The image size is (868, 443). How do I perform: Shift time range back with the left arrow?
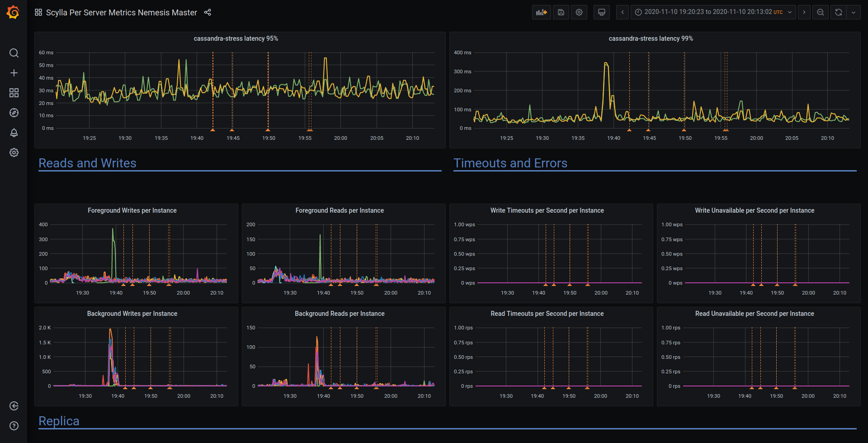623,12
